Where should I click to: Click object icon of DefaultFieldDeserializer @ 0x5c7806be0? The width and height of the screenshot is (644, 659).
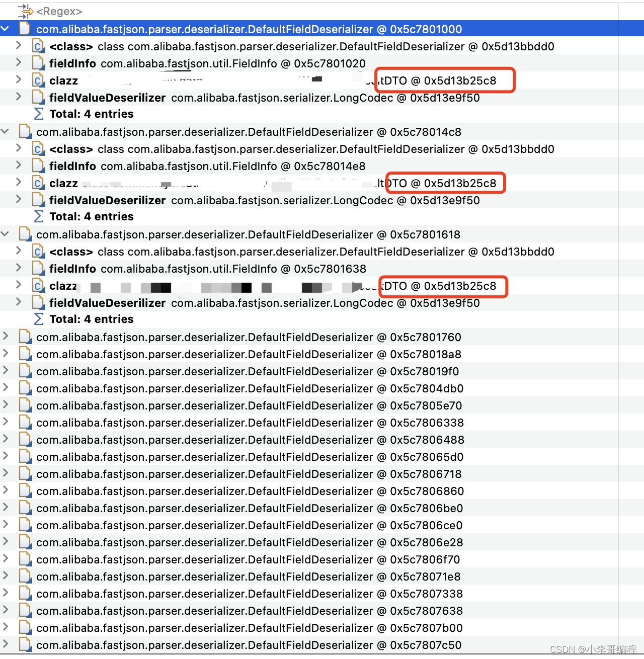pos(25,508)
